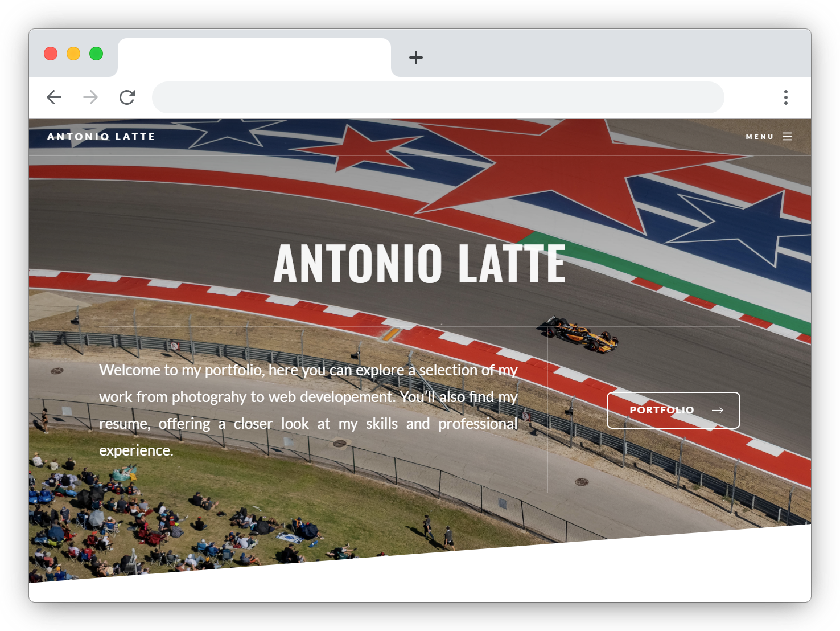This screenshot has height=631, width=840.
Task: Minimize the window with the yellow button
Action: tap(73, 54)
